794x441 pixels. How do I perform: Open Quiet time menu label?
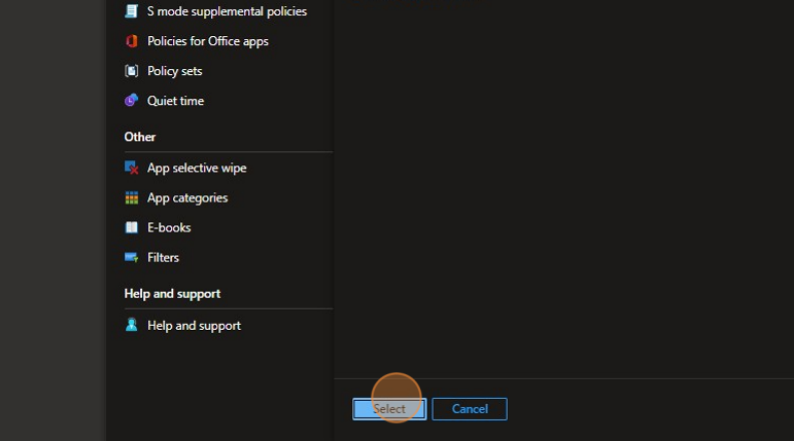(x=175, y=101)
